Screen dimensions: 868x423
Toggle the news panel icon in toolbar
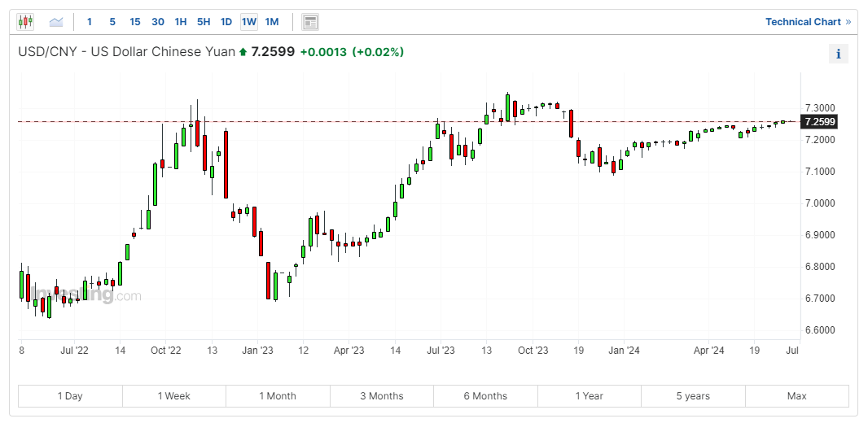(x=309, y=22)
